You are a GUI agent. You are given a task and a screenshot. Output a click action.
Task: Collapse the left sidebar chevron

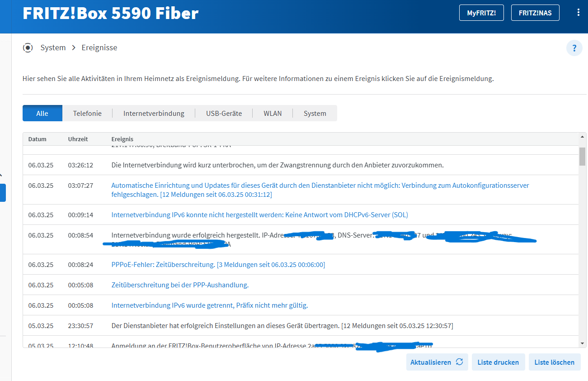click(x=1, y=174)
